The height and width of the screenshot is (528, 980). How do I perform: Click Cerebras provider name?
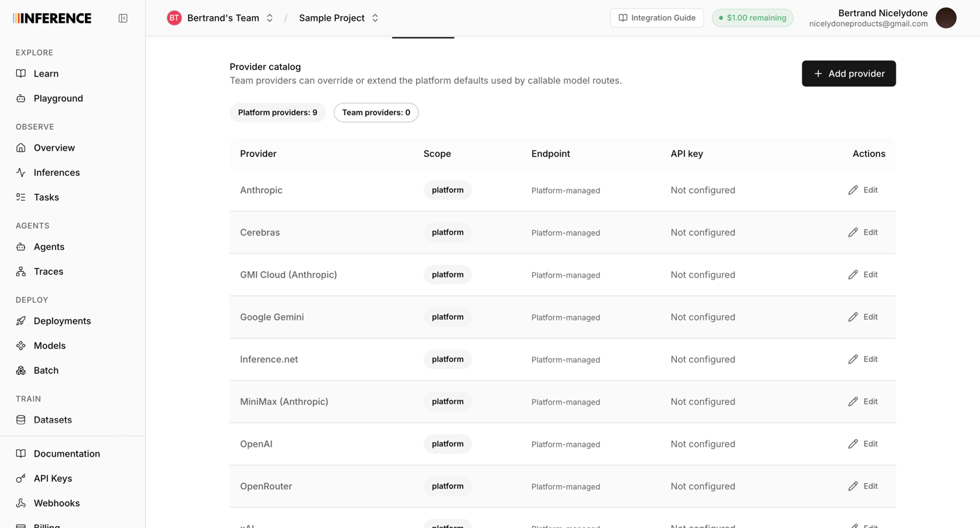[x=260, y=232]
